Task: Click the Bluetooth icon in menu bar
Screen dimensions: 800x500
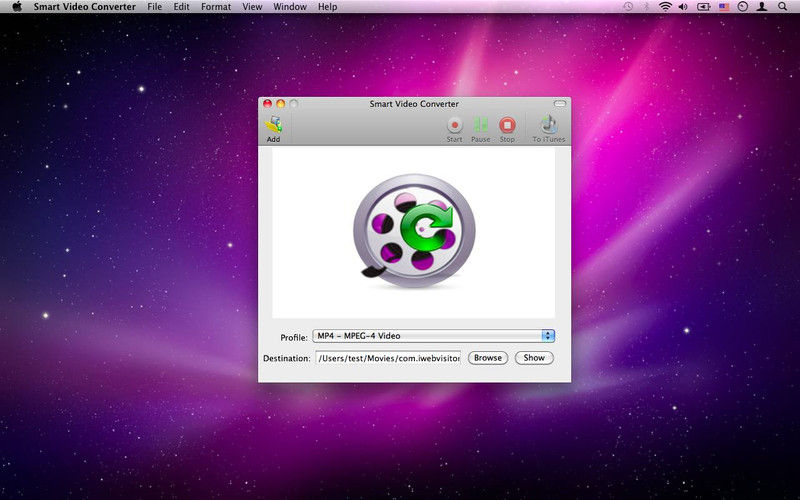Action: [645, 7]
